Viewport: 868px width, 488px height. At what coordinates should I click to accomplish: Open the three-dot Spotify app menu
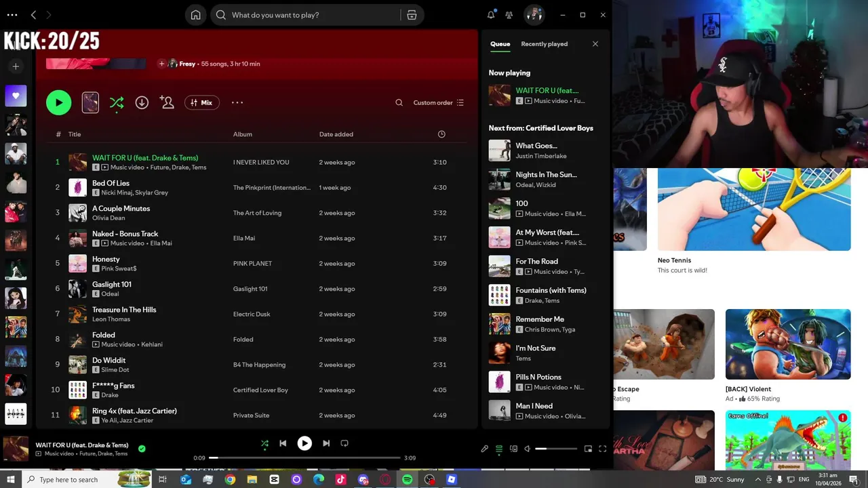(x=12, y=15)
